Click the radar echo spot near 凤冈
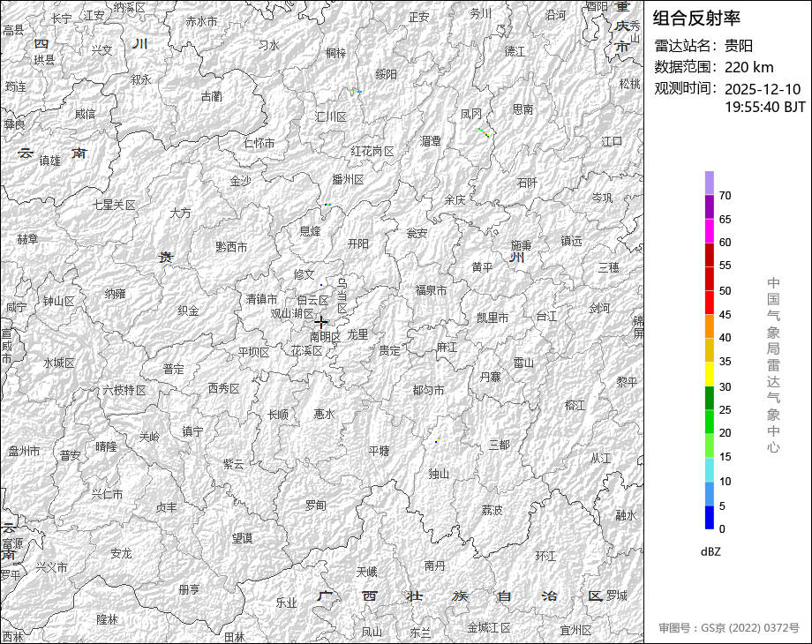This screenshot has width=812, height=644. pyautogui.click(x=484, y=132)
